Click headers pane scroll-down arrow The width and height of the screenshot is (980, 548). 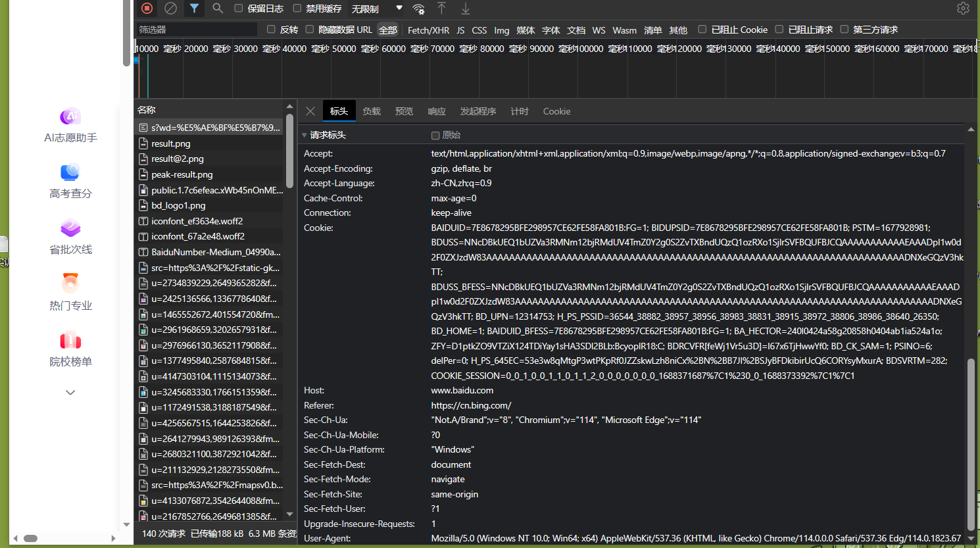[971, 538]
